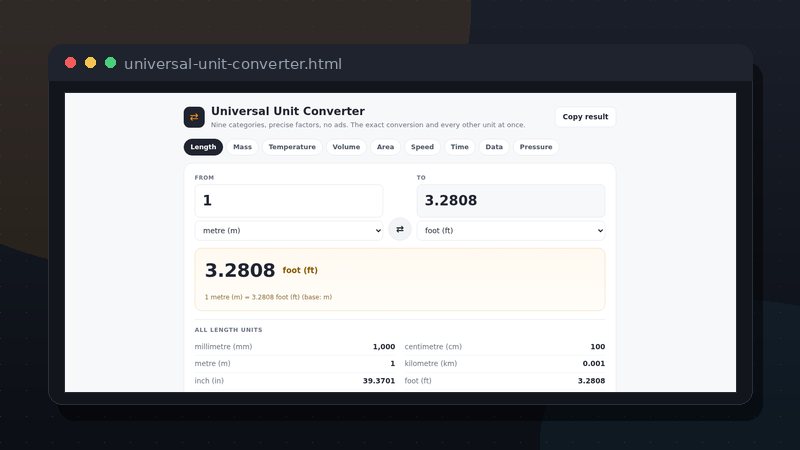Click the large 3.2808 result value
The image size is (800, 450).
pyautogui.click(x=240, y=270)
